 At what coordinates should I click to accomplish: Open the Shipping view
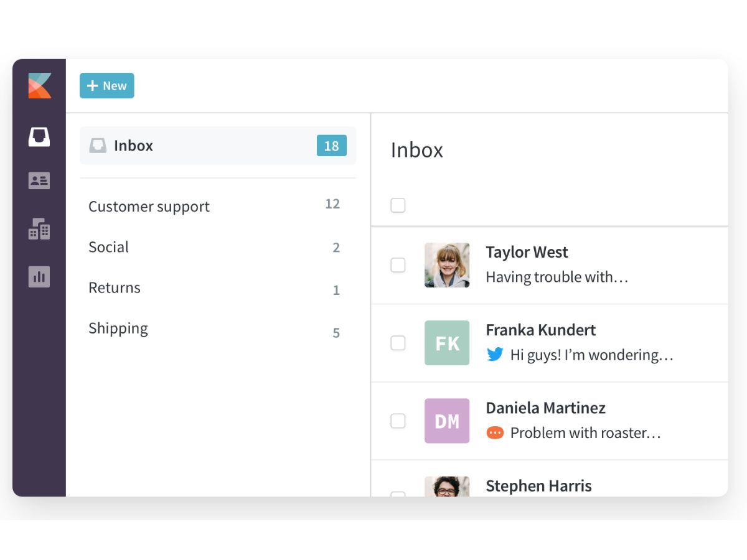(x=118, y=329)
